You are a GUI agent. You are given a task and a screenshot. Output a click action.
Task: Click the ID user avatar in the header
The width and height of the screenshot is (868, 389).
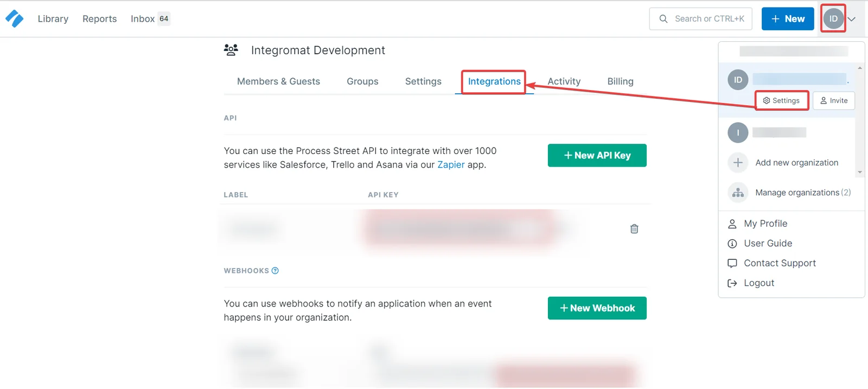pos(833,18)
